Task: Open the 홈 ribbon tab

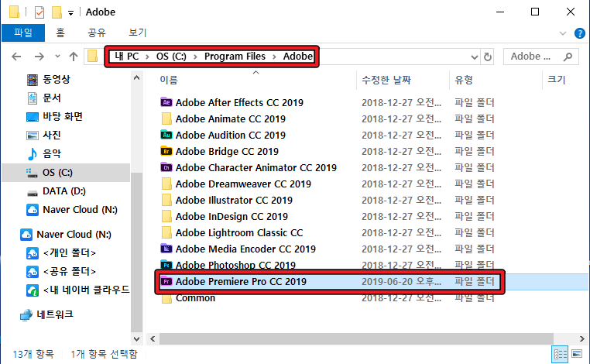Action: (60, 33)
